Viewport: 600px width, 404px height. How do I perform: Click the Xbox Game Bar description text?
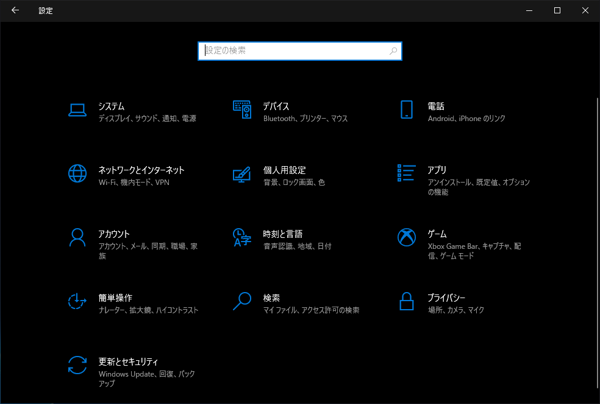(x=474, y=251)
